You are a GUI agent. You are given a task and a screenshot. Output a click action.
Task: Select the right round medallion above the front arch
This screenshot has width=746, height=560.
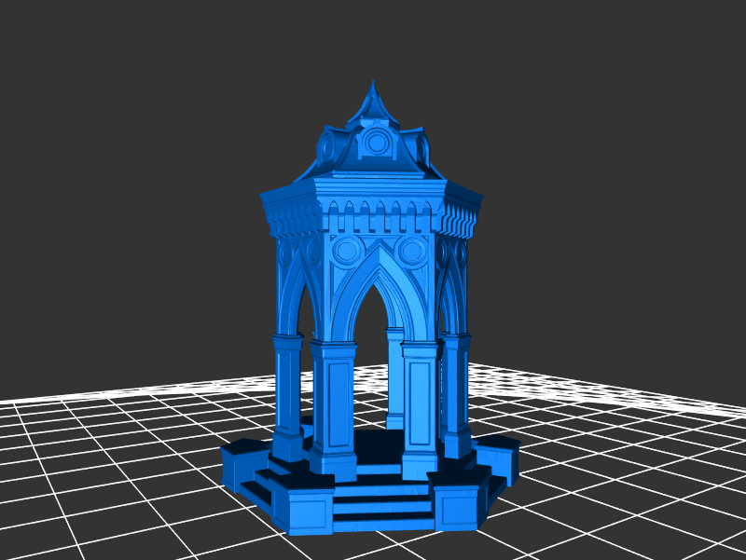tap(410, 251)
